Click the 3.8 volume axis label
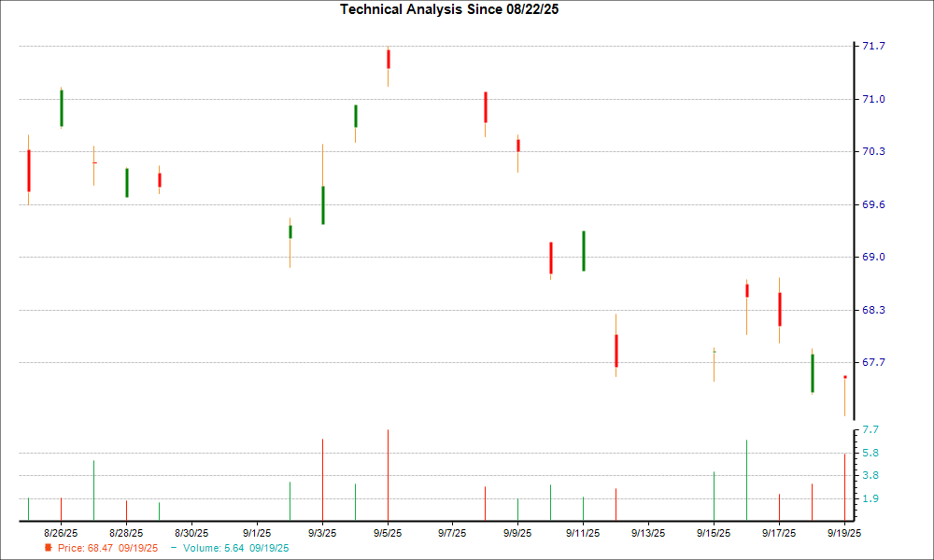Image resolution: width=934 pixels, height=560 pixels. pyautogui.click(x=870, y=475)
